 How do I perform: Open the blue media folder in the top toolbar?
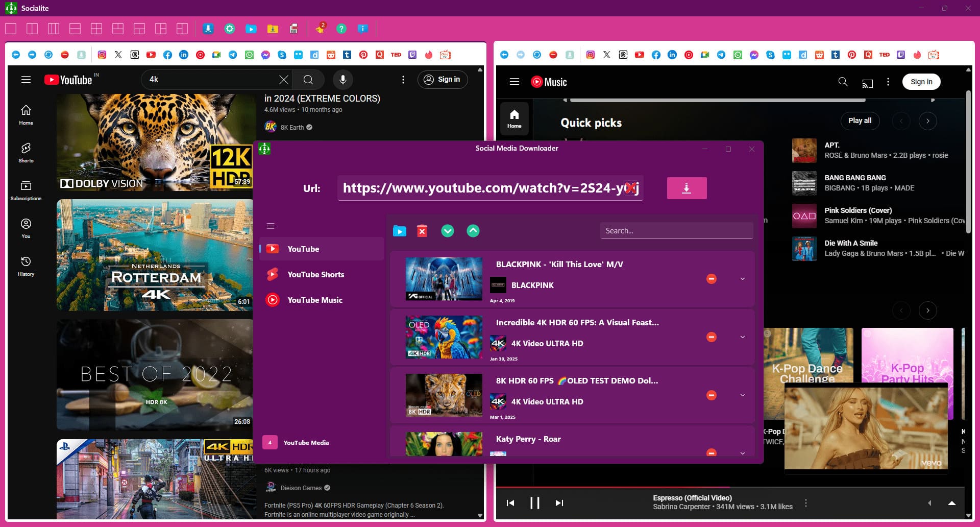251,29
